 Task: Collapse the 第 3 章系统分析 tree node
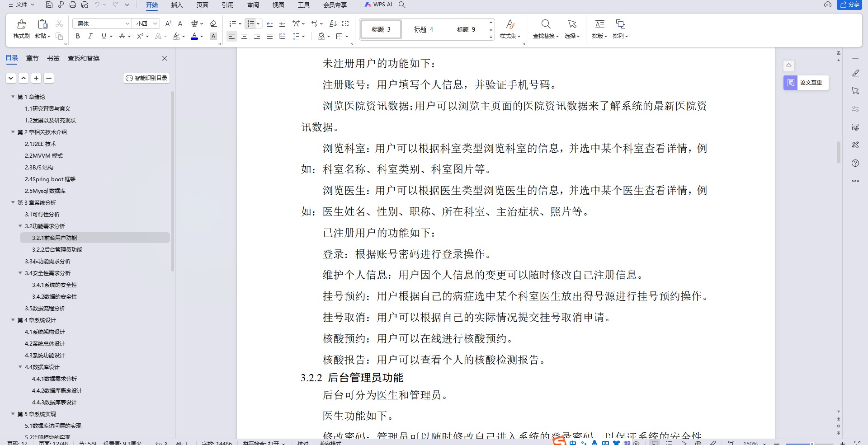(13, 202)
